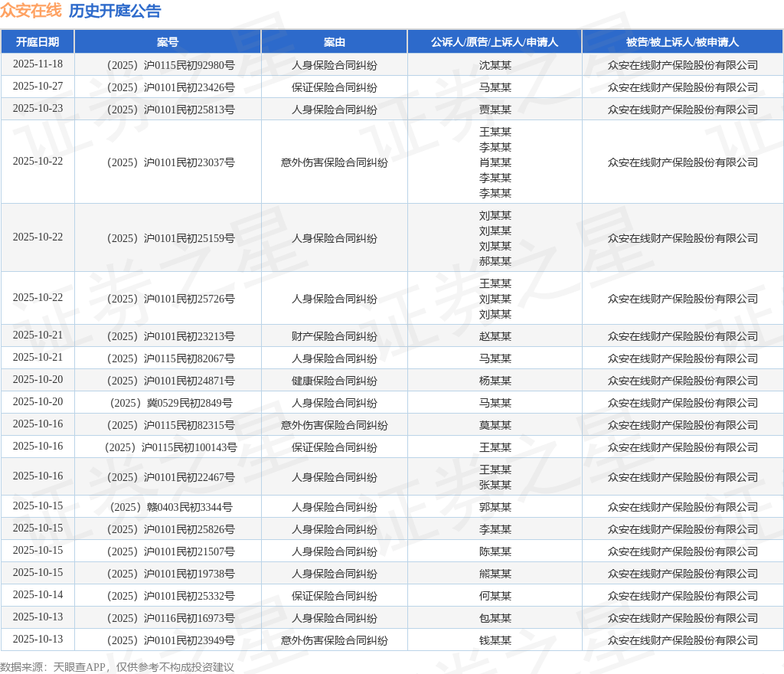
Task: Select case number 沪0101民初25826号
Action: [189, 529]
